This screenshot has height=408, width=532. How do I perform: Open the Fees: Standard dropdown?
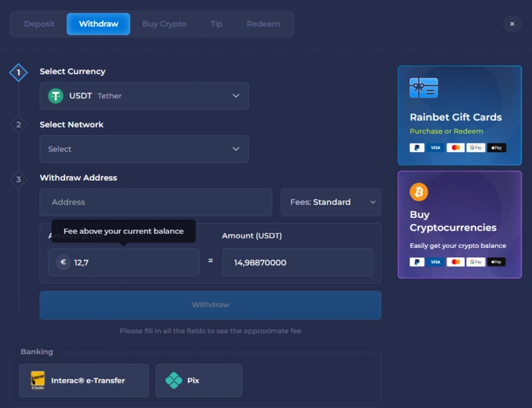pos(331,202)
